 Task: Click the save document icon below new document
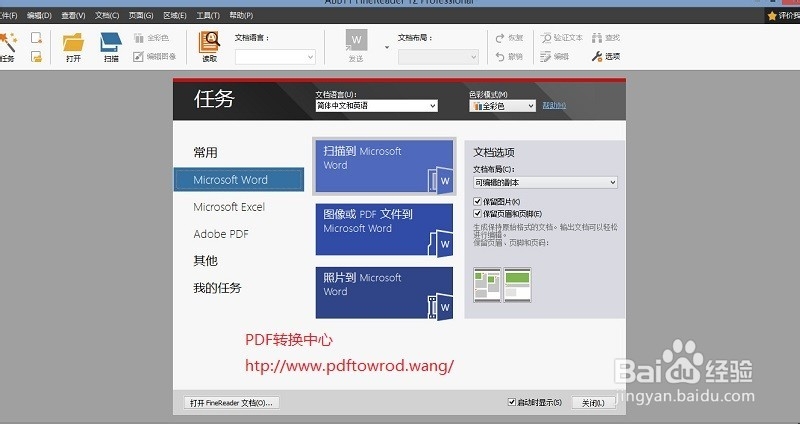pos(36,56)
